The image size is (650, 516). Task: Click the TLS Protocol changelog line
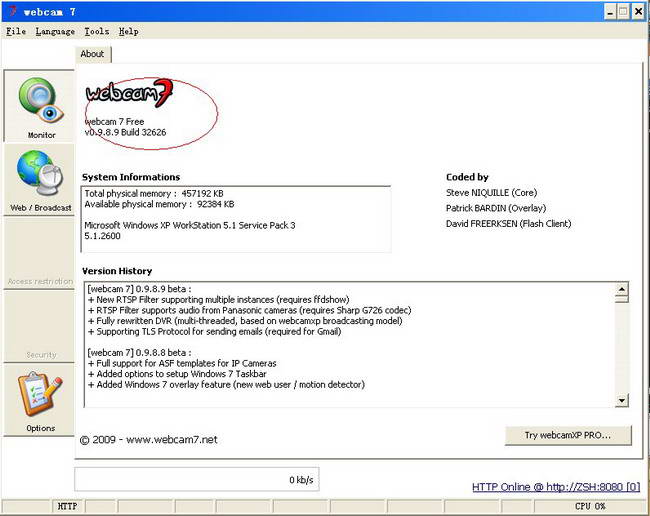pos(214,332)
